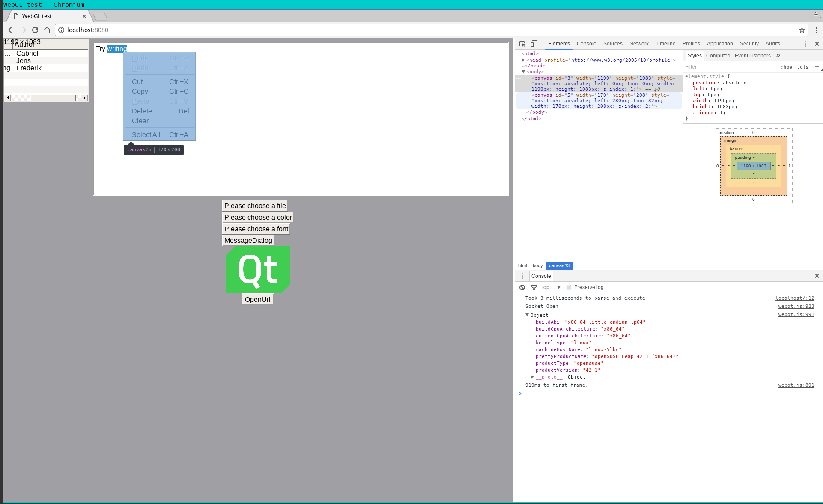Enable the Preserve log checkbox
This screenshot has height=504, width=823.
(569, 287)
